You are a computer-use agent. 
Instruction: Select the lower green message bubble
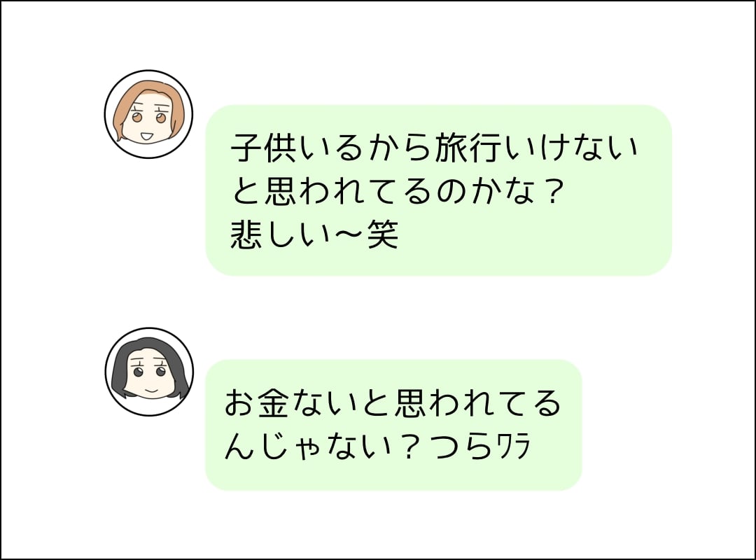click(x=393, y=425)
